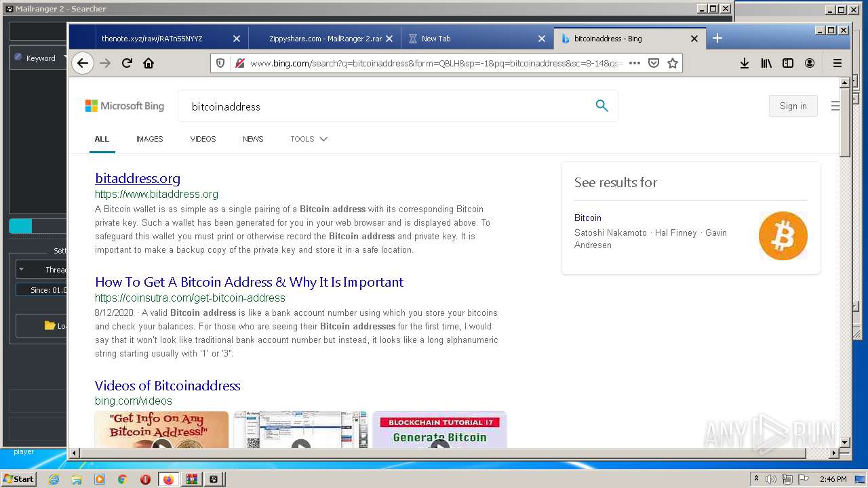868x488 pixels.
Task: Open the Firefox downloads panel
Action: (x=744, y=63)
